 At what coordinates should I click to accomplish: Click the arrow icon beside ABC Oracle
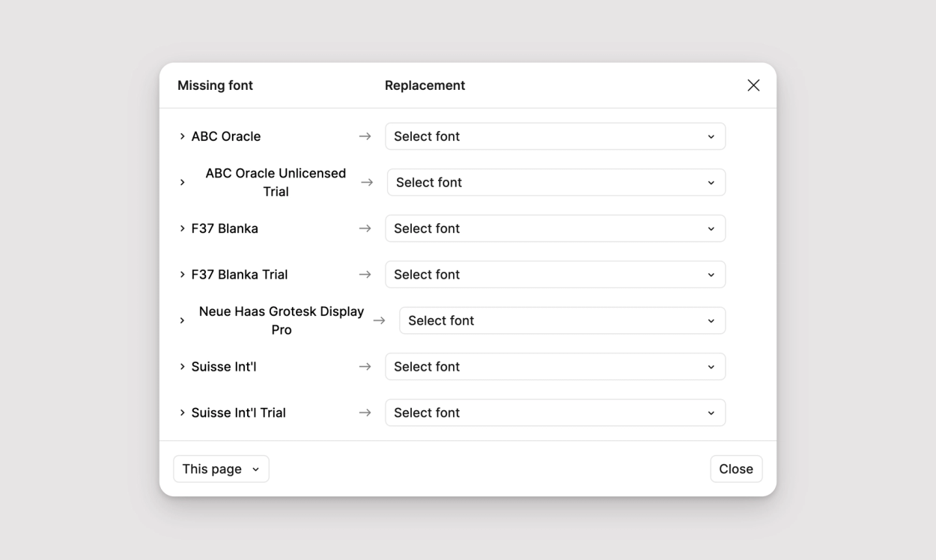tap(365, 136)
